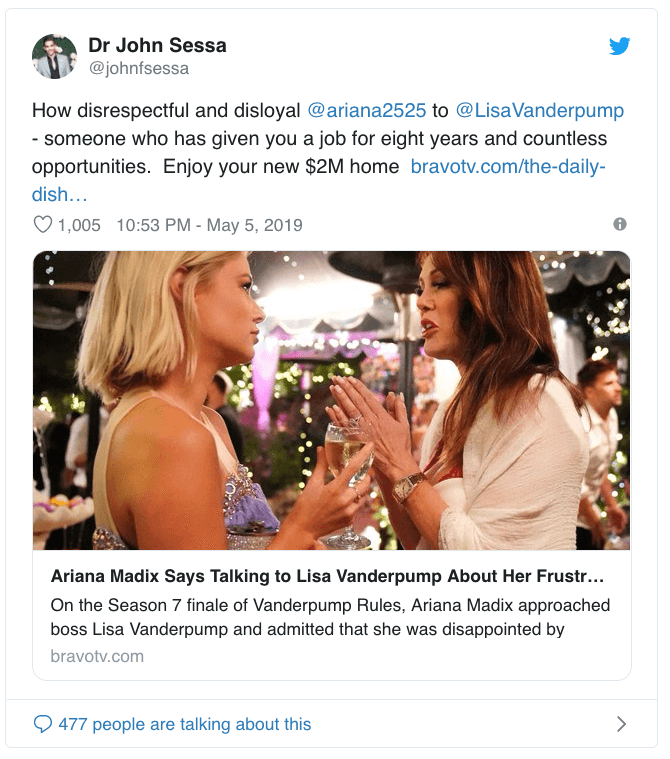
Task: Click the Twitter bird logo icon
Action: (x=619, y=46)
